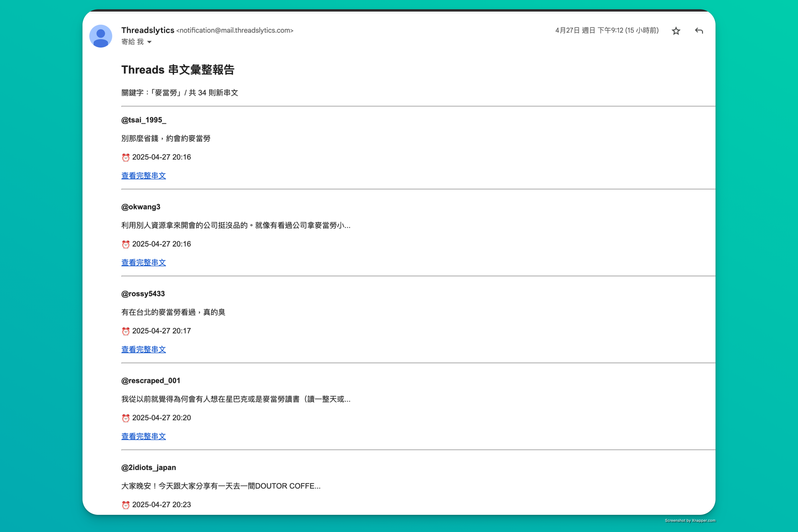
Task: Click the heading Threads 串文彙整報告
Action: click(x=178, y=70)
